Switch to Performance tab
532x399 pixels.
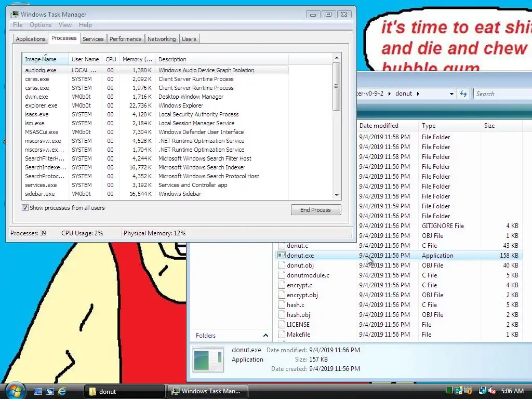coord(126,39)
